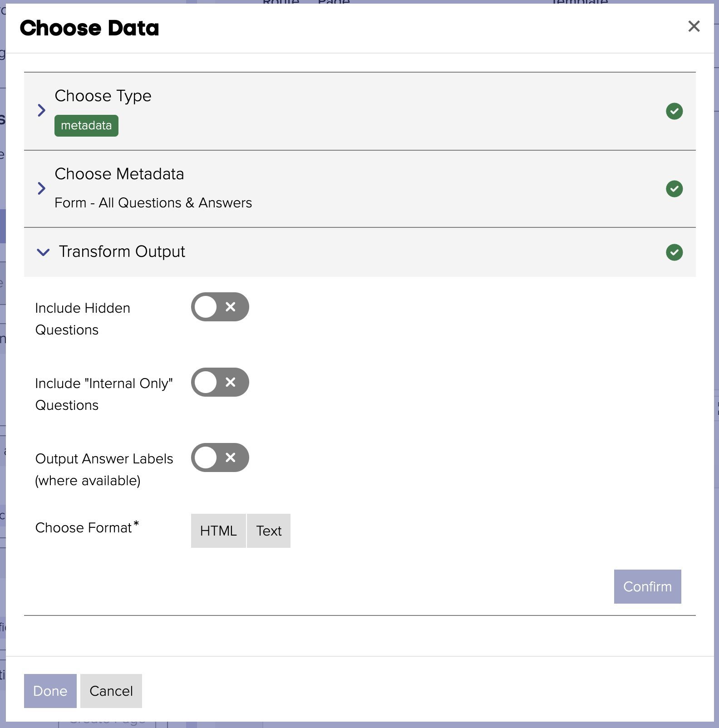Cancel the data selection
This screenshot has width=719, height=728.
pos(111,691)
